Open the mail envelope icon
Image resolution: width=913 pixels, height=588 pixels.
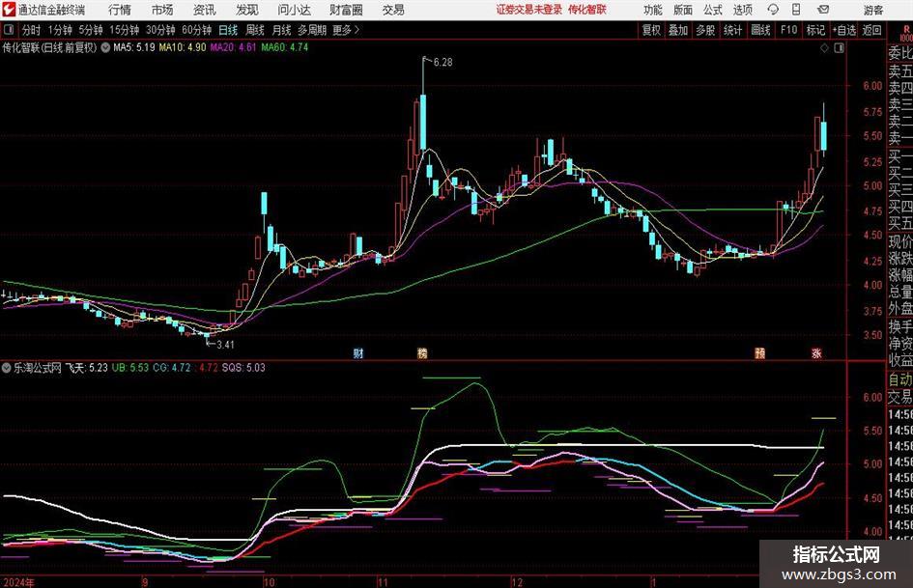point(823,10)
